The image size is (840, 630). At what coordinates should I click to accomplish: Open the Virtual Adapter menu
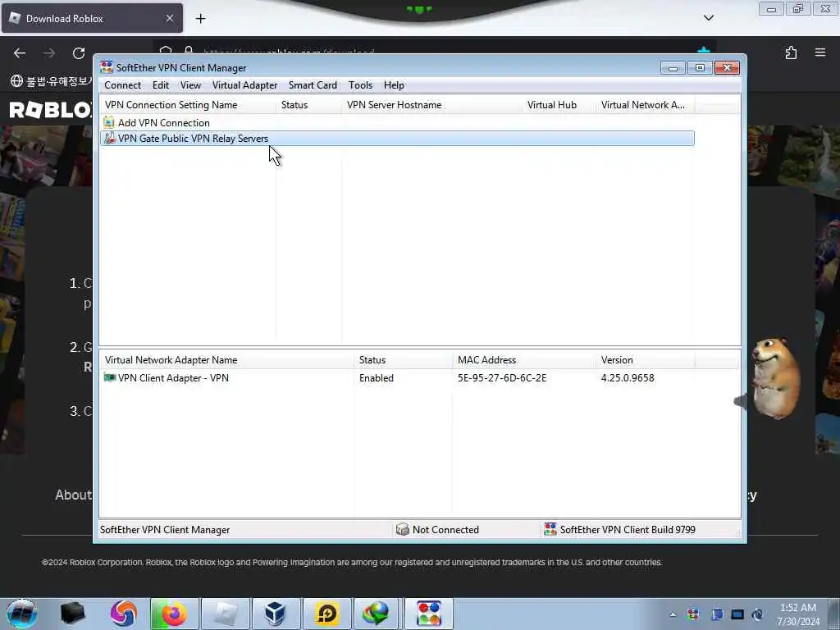244,85
